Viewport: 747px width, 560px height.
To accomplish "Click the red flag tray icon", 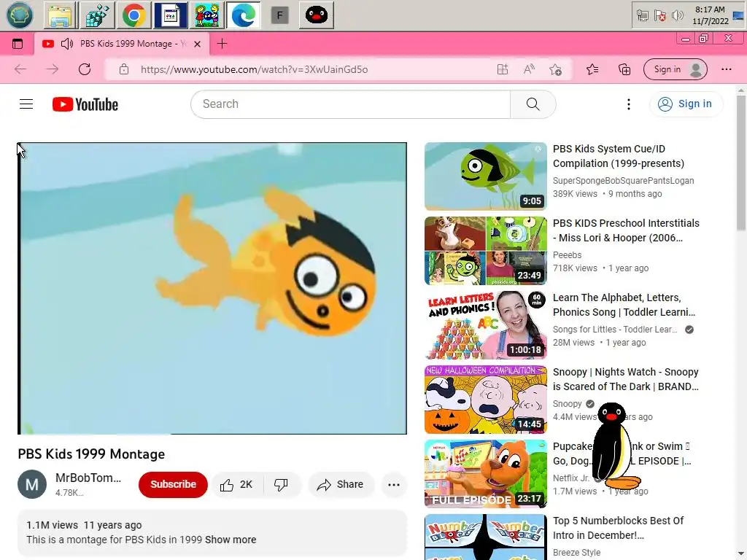I will click(659, 16).
